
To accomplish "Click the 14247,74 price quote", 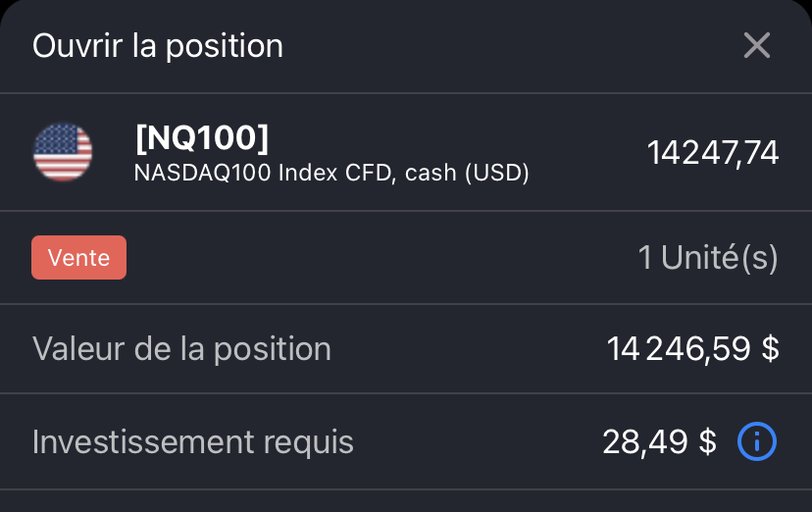I will (712, 153).
